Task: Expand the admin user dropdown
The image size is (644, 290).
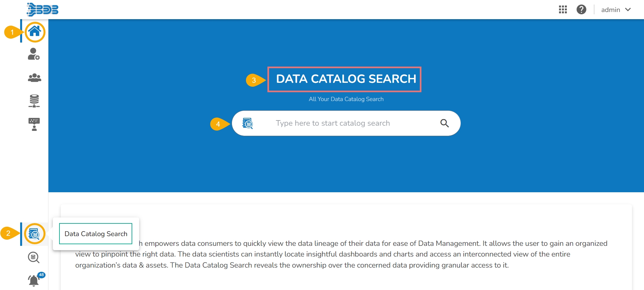Action: [628, 10]
